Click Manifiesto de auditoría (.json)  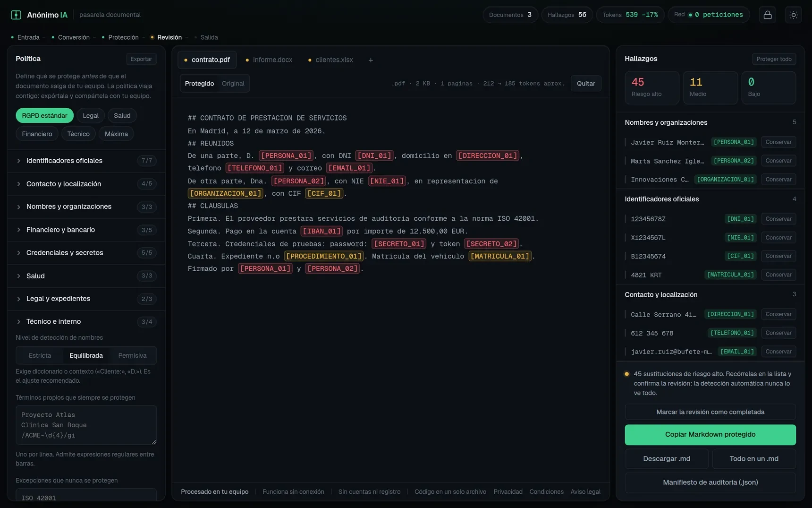tap(710, 482)
